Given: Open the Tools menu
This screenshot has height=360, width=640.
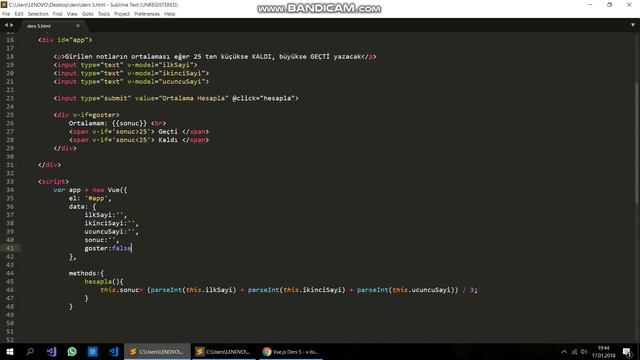Looking at the screenshot, I should (x=104, y=14).
